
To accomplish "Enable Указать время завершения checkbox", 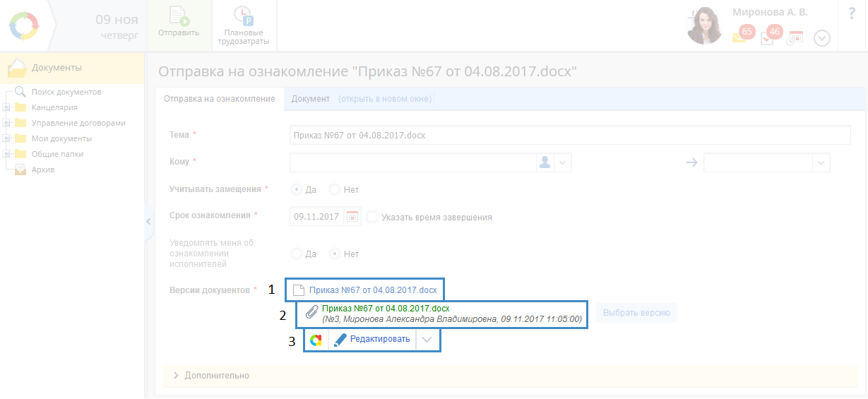I will click(x=373, y=217).
